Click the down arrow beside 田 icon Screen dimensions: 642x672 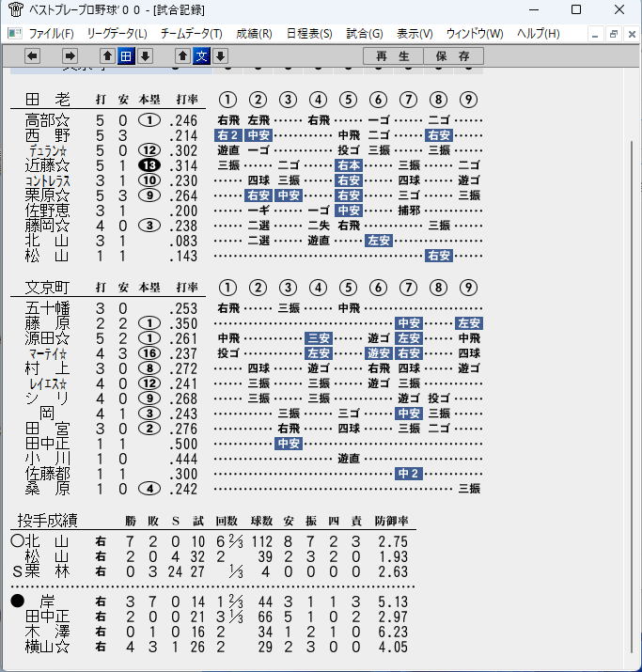[x=146, y=56]
